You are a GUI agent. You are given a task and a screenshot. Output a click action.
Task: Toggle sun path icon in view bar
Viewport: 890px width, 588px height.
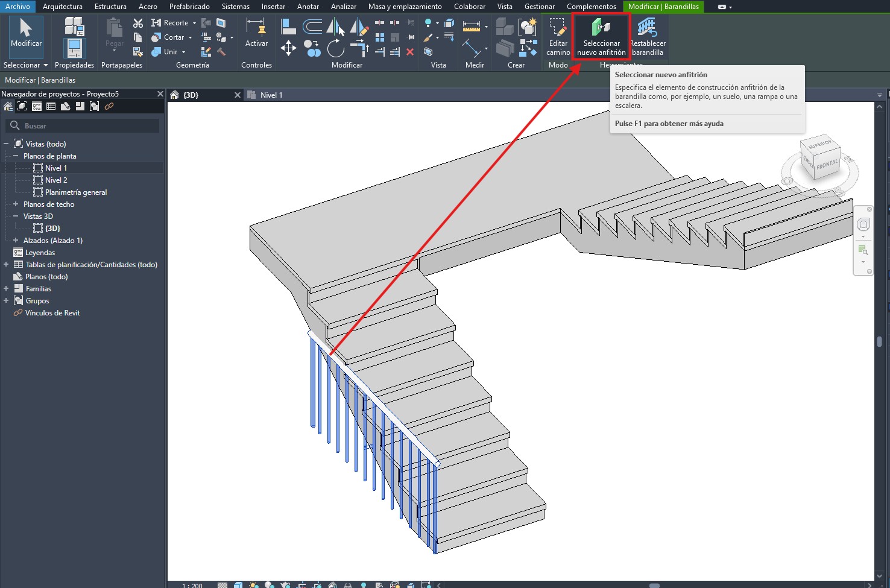pyautogui.click(x=253, y=585)
